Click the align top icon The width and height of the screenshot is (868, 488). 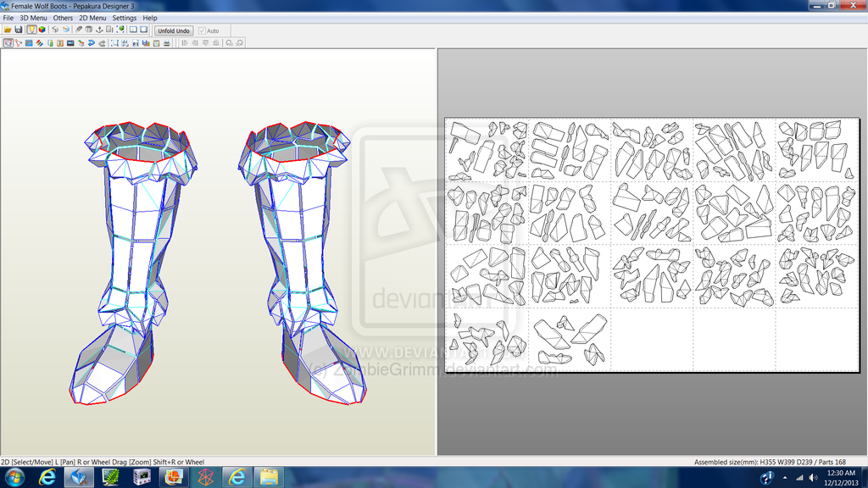[205, 43]
